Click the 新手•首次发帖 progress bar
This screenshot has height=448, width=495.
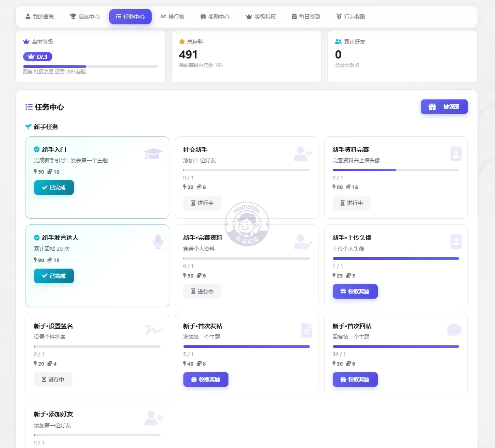click(x=247, y=347)
